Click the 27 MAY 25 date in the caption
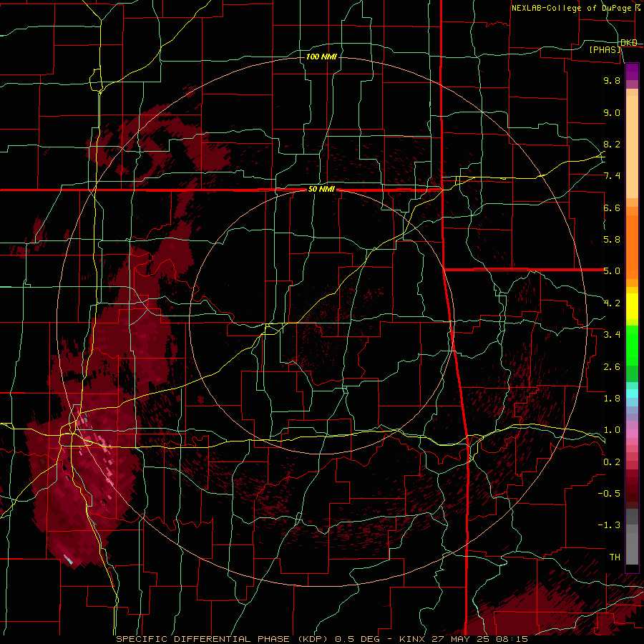 point(459,639)
